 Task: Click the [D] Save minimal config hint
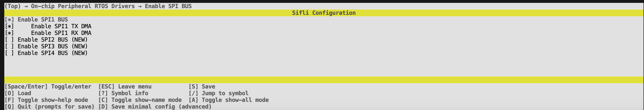point(155,107)
